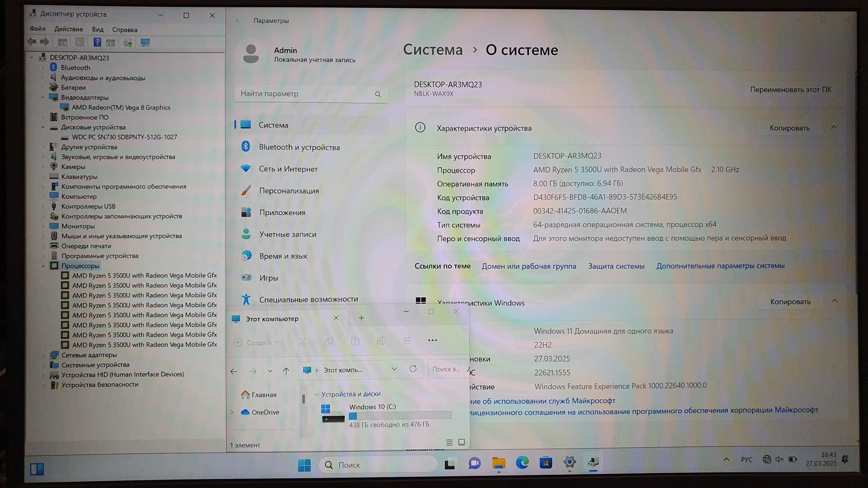Image resolution: width=868 pixels, height=488 pixels.
Task: Expand the Bluetooth device category
Action: tap(43, 68)
